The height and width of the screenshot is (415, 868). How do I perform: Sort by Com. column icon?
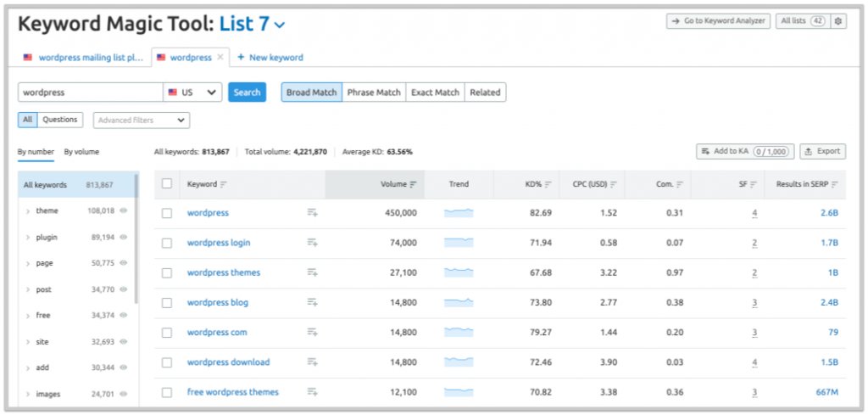(x=680, y=184)
